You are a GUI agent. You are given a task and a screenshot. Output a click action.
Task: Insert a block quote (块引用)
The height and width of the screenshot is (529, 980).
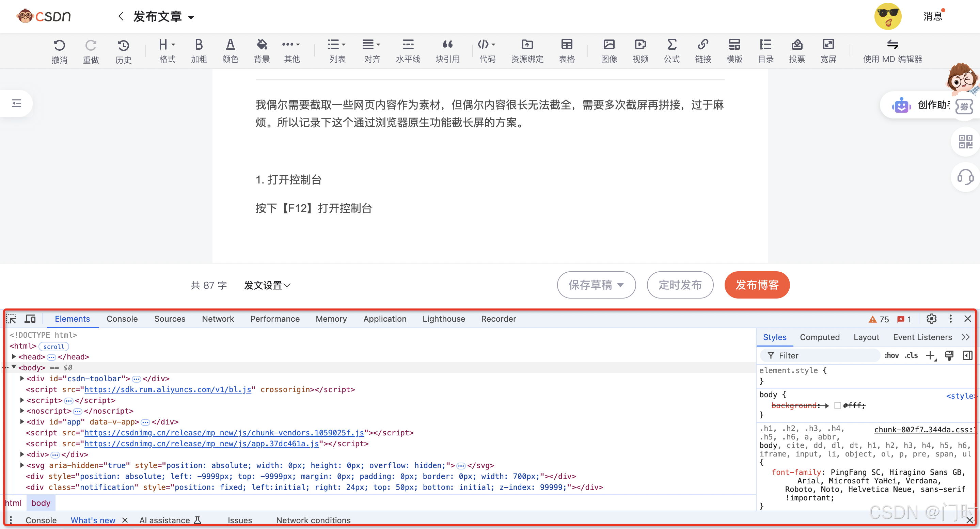click(447, 51)
